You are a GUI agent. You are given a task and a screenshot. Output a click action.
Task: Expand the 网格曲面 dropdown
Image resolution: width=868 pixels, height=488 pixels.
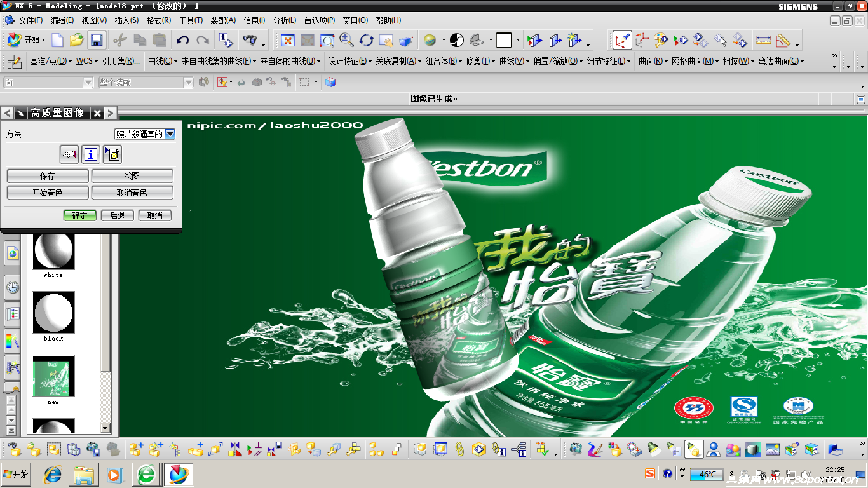click(695, 62)
